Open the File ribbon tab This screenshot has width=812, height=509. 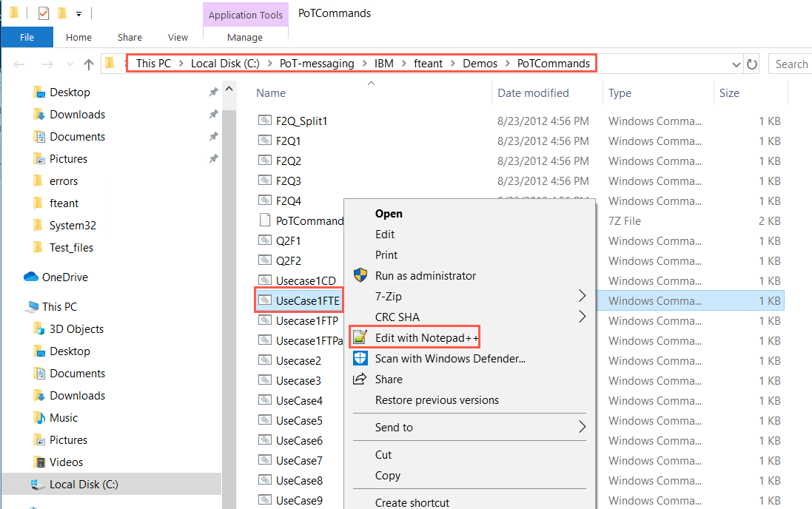(27, 37)
